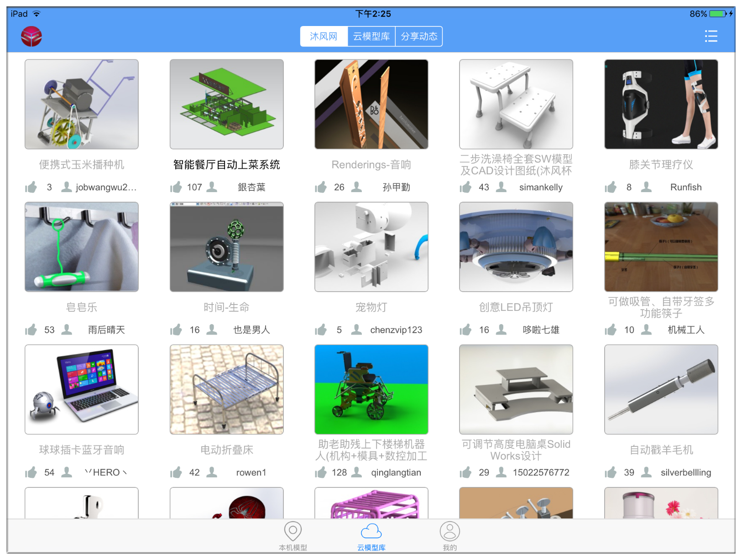Open the laptop Bluetooth speaker thumbnail
This screenshot has width=742, height=560.
(x=82, y=389)
